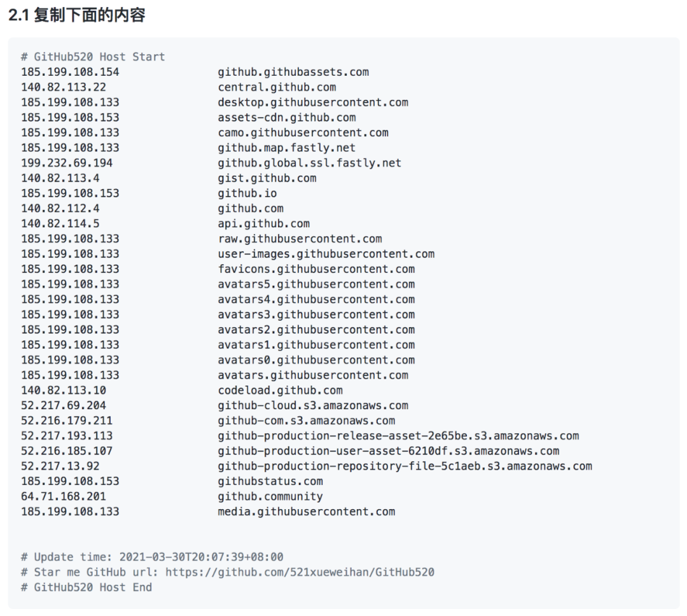Click the github-production-repository-file-5c1aeb hostname

(405, 466)
